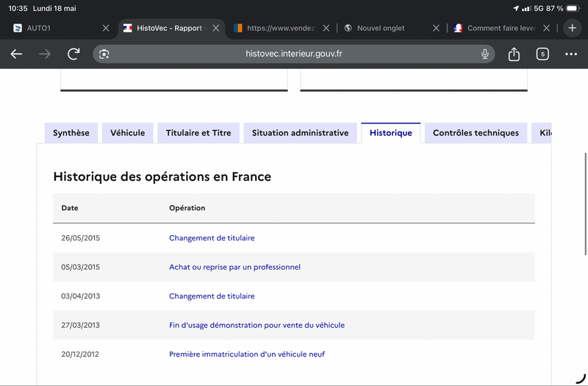
Task: Click the histovec.interieur.gouv.fr address field
Action: pos(293,54)
